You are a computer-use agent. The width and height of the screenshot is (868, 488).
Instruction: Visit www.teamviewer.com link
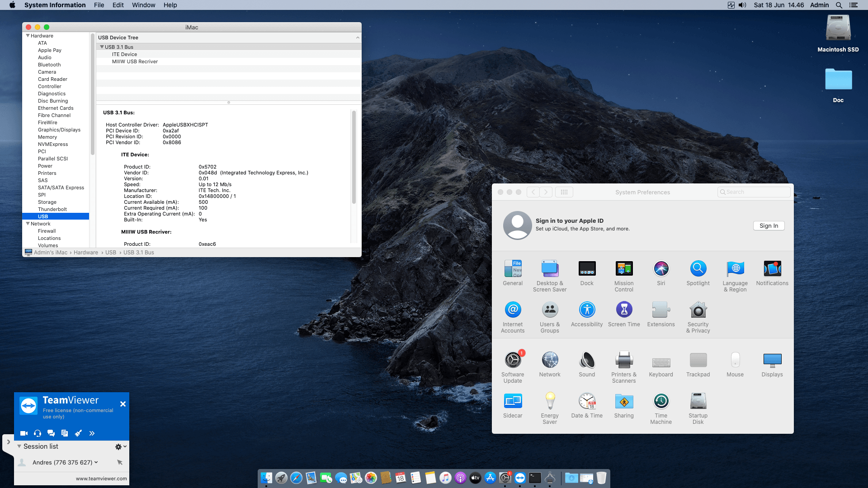tap(100, 478)
